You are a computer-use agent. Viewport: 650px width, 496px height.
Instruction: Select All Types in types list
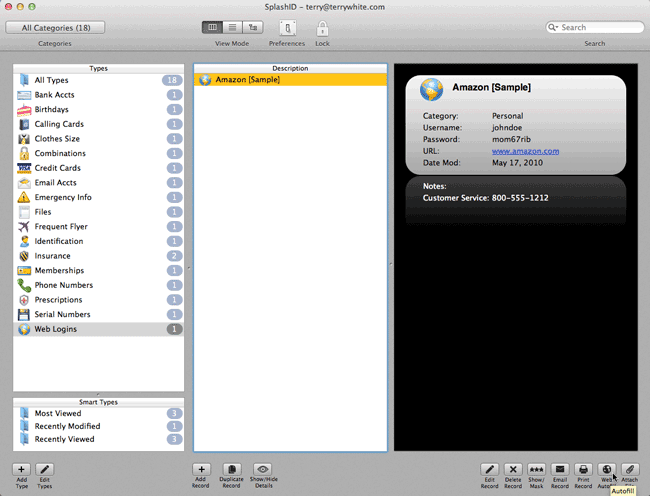(99, 80)
